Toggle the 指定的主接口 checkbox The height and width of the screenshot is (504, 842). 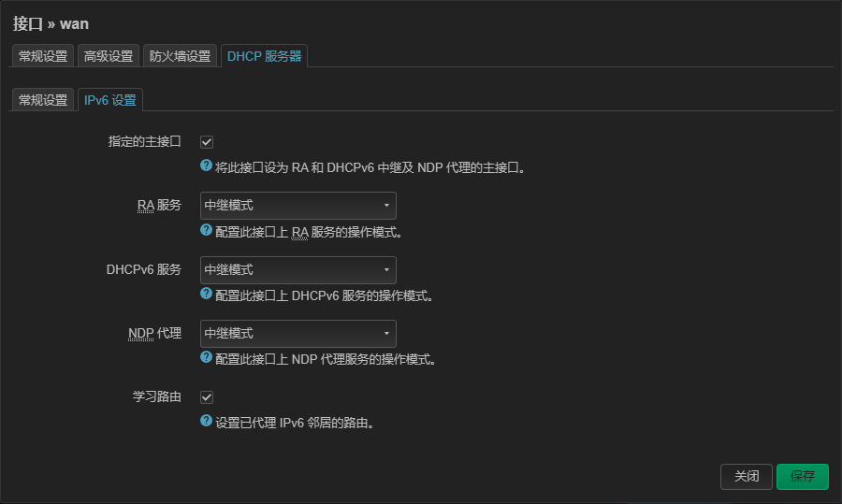pyautogui.click(x=207, y=142)
